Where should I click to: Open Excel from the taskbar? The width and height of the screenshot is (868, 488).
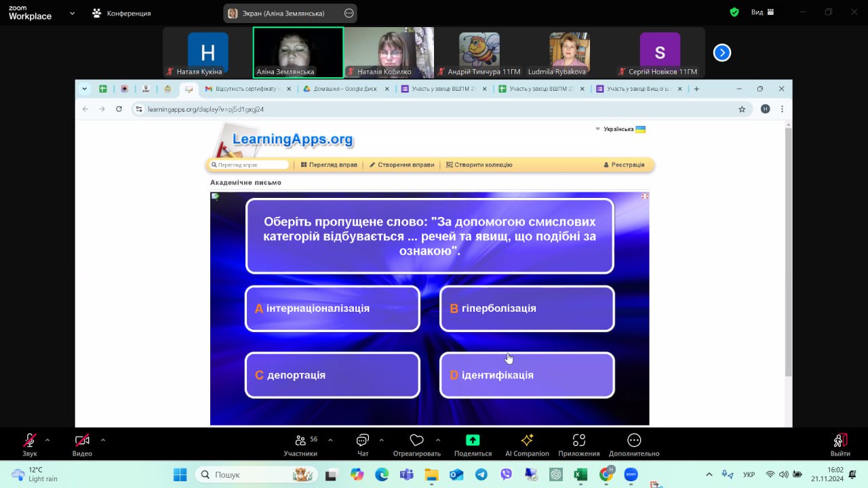coord(580,474)
